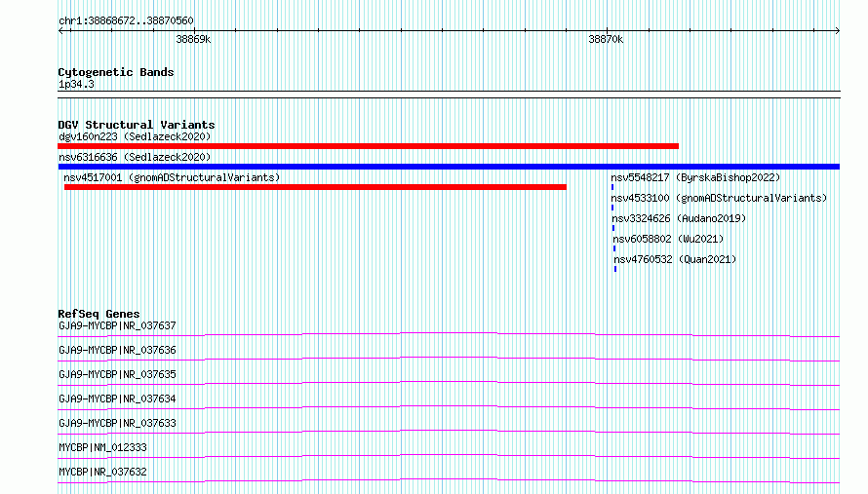
Task: Select the red nsv4517001 variant bar
Action: point(315,187)
